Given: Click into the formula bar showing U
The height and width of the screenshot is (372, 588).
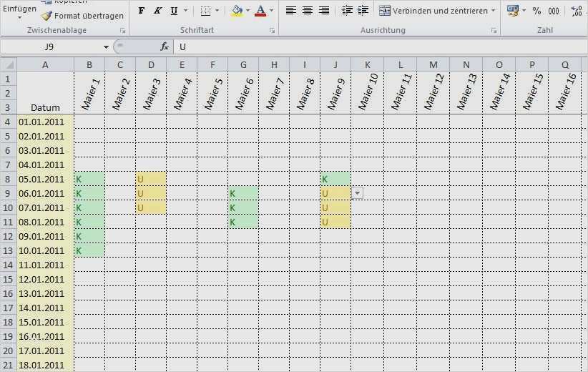Looking at the screenshot, I should [381, 47].
